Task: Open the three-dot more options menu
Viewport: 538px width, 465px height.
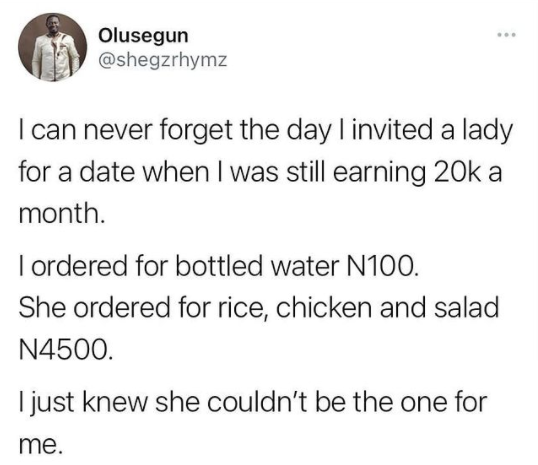Action: (507, 35)
